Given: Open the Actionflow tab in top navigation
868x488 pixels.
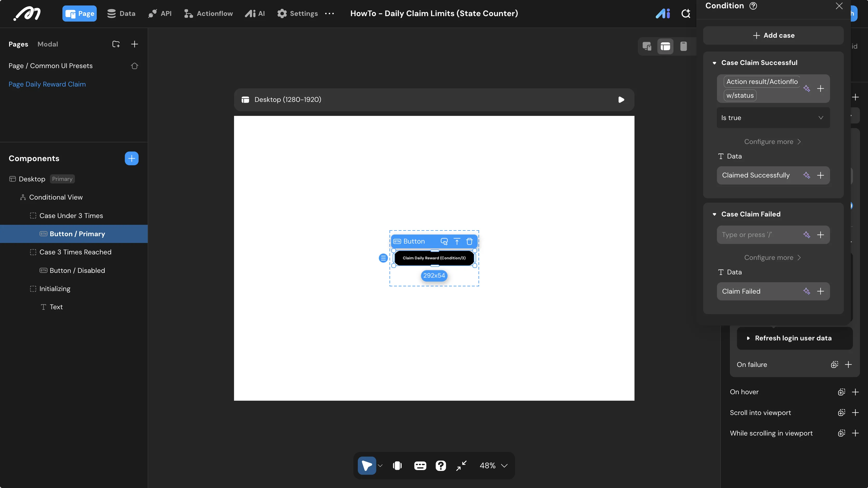Looking at the screenshot, I should [208, 14].
